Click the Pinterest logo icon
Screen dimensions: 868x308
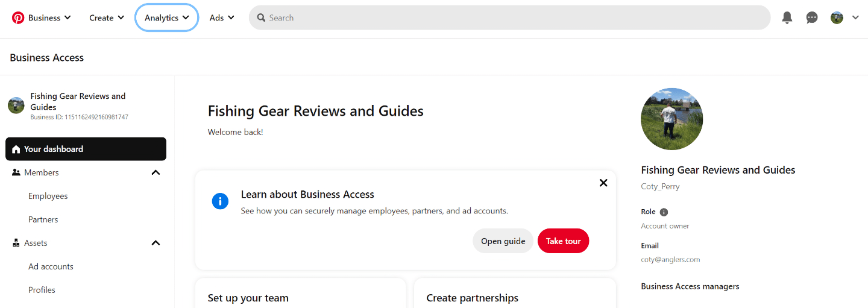click(x=18, y=17)
